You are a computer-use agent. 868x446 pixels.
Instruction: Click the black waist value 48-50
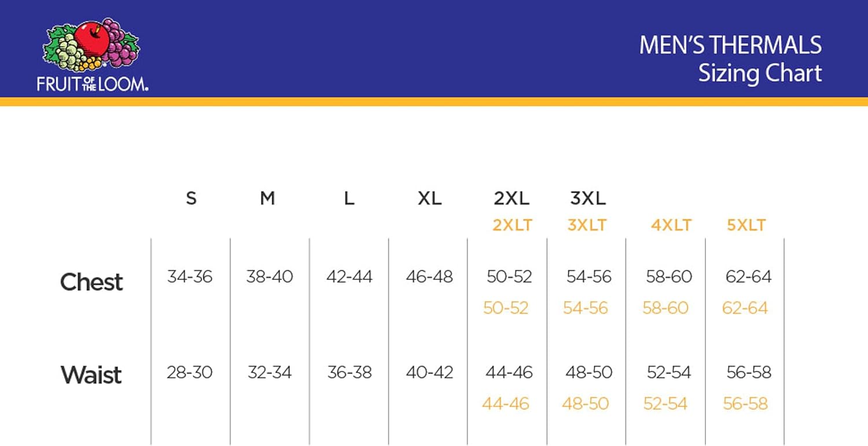tap(589, 372)
